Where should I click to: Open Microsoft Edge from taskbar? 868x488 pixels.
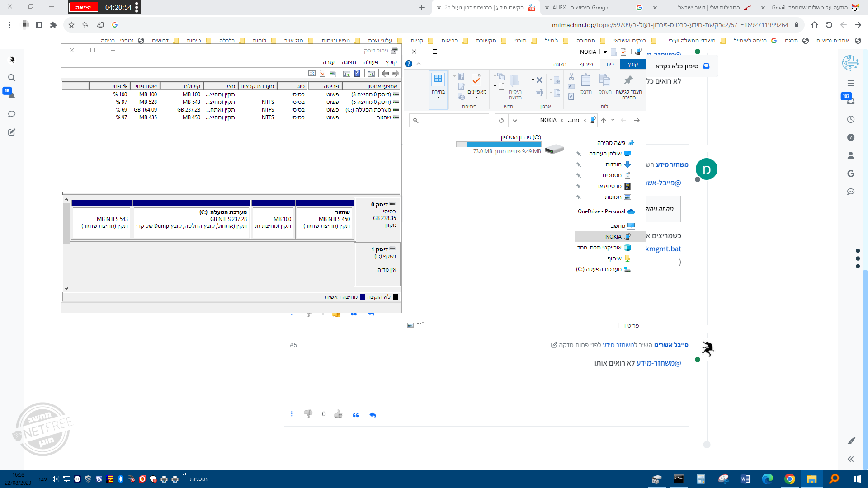[x=767, y=479]
